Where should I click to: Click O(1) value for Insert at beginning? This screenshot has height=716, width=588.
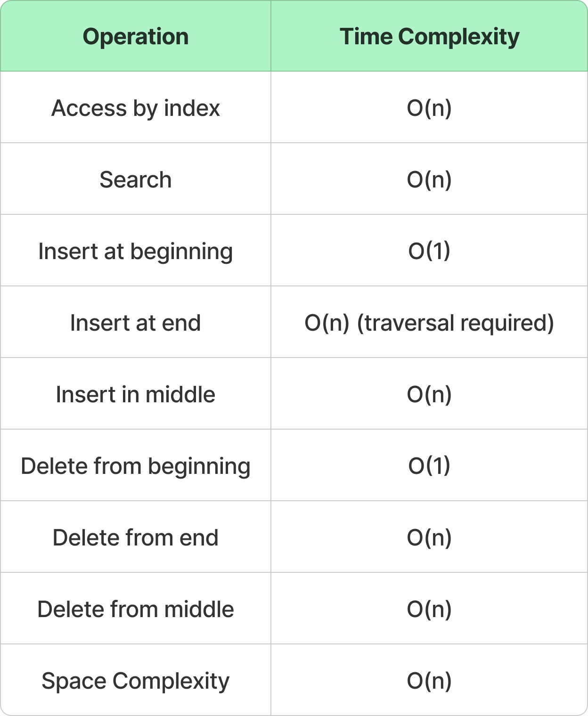click(429, 251)
